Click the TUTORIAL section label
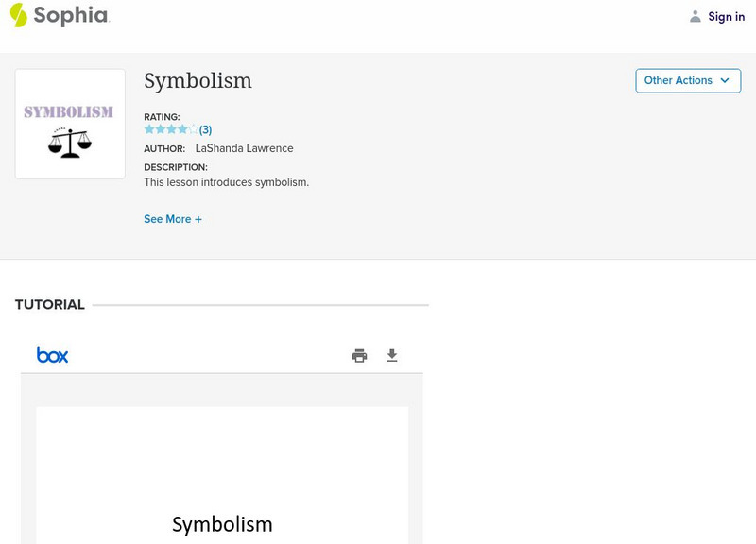This screenshot has width=756, height=544. [x=49, y=304]
